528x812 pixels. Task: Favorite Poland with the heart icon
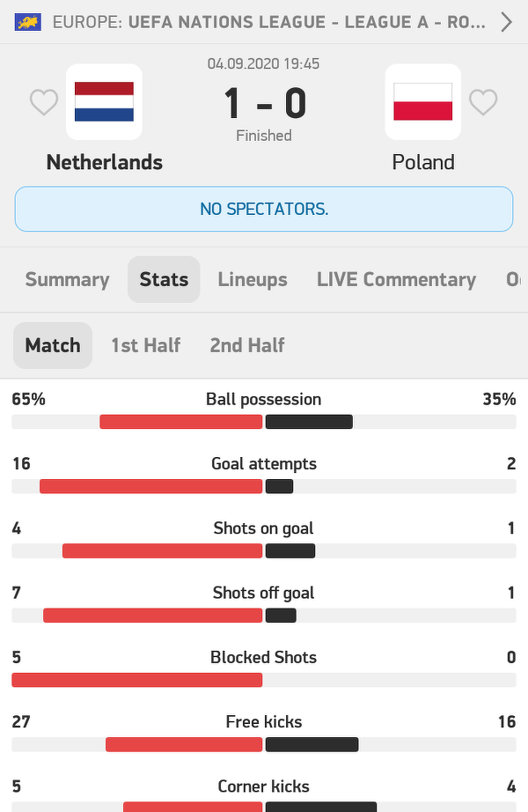(x=483, y=103)
